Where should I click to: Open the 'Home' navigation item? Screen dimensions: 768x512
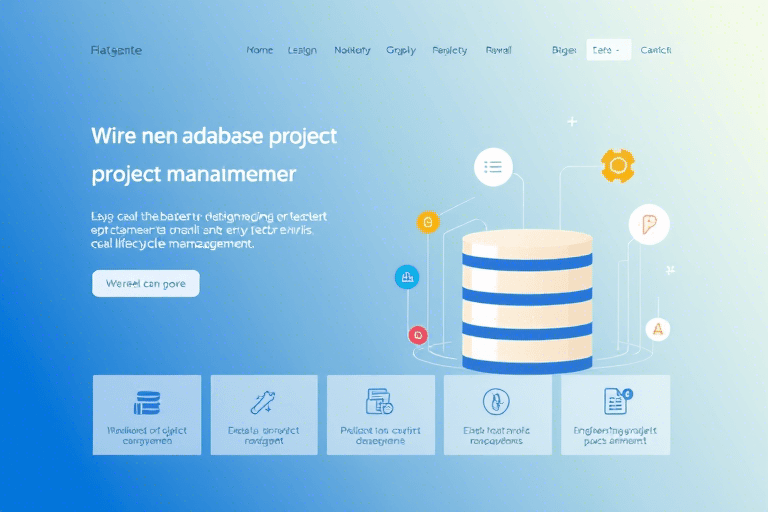click(x=259, y=50)
